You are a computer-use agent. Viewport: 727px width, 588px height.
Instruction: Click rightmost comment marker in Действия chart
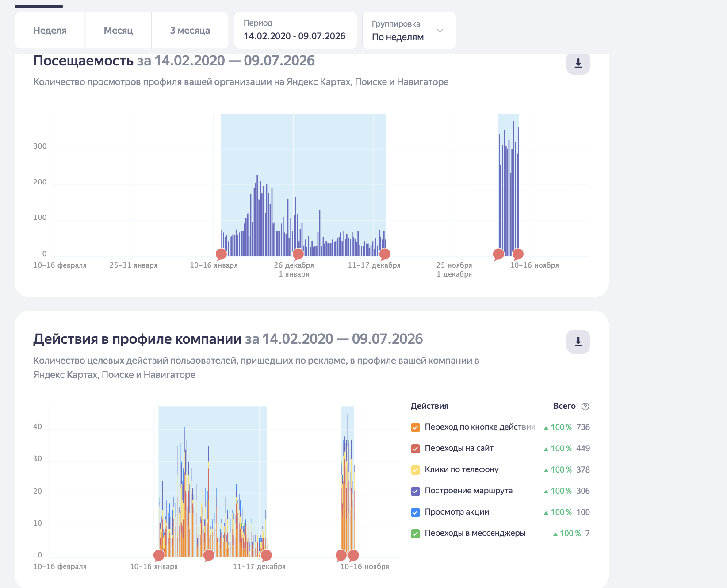[353, 555]
